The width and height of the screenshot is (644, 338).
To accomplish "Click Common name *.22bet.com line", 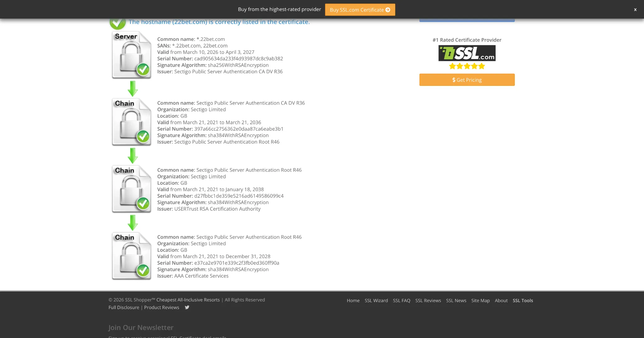I will pos(191,39).
